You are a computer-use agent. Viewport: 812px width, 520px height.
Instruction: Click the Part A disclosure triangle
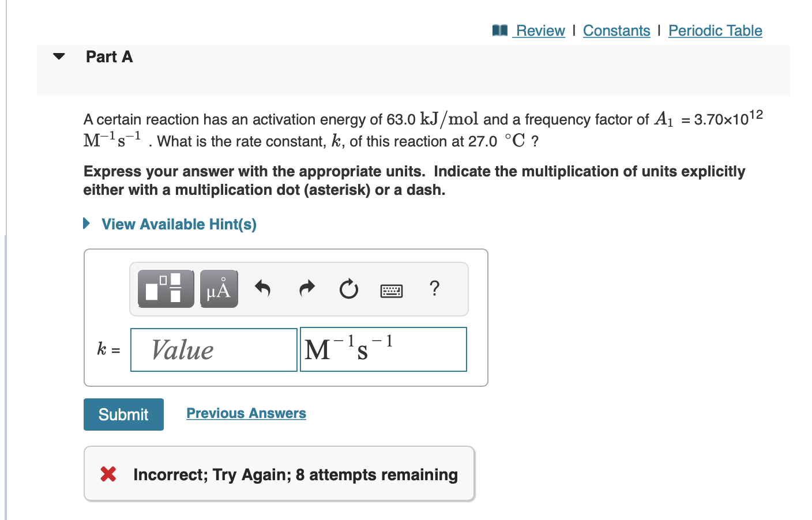(58, 56)
